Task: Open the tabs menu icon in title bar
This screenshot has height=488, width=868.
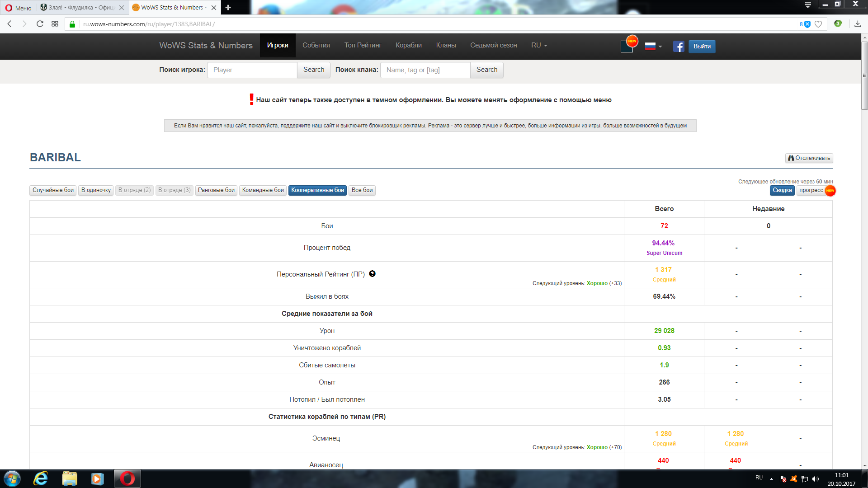Action: click(x=808, y=5)
